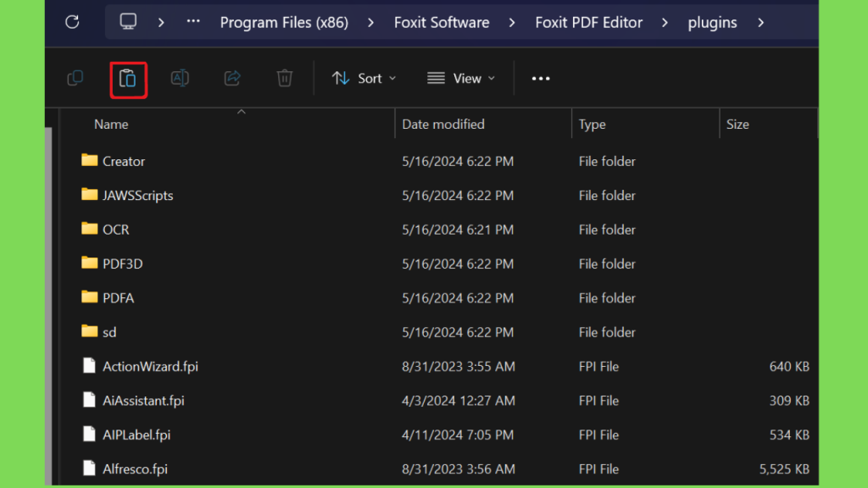868x488 pixels.
Task: Click the Paste toolbar icon
Action: 128,79
